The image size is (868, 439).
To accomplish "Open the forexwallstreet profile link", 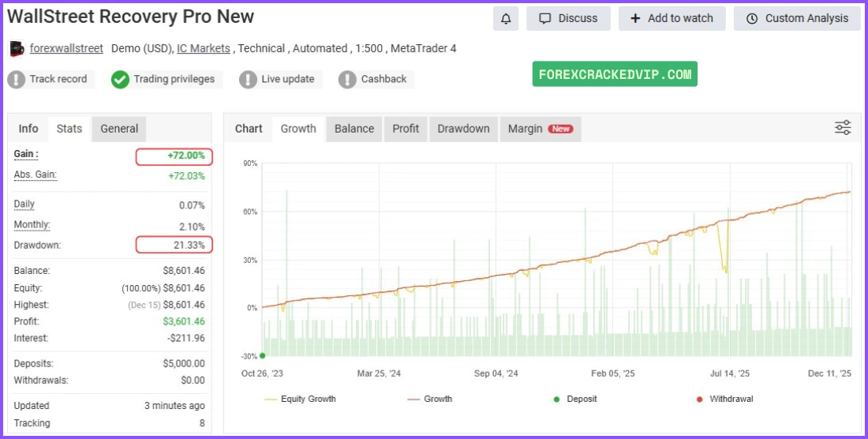I will pos(66,48).
